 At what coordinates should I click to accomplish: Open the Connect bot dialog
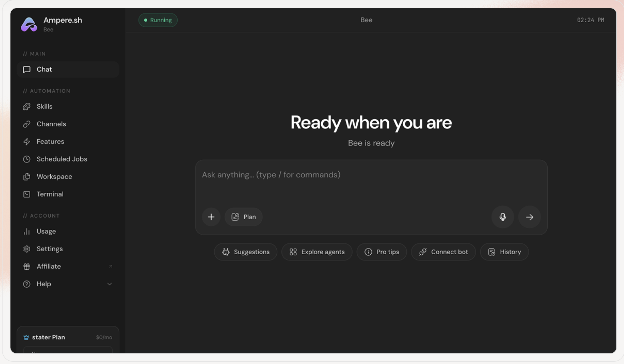click(x=443, y=252)
